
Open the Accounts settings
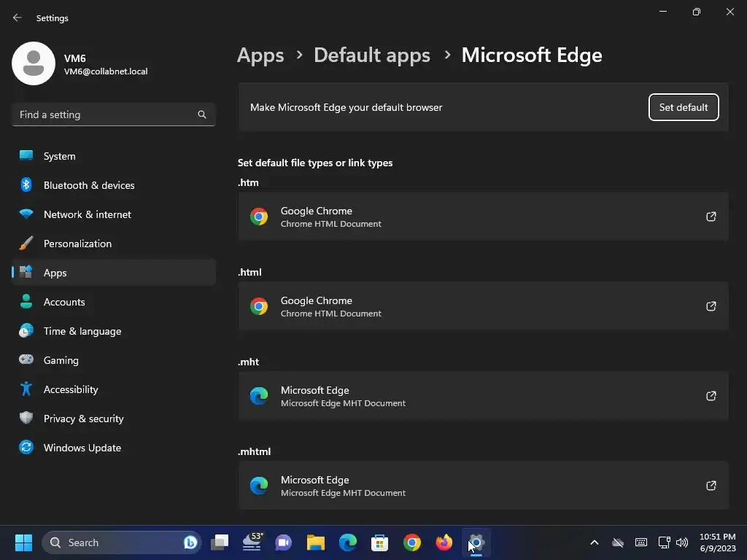click(113, 302)
